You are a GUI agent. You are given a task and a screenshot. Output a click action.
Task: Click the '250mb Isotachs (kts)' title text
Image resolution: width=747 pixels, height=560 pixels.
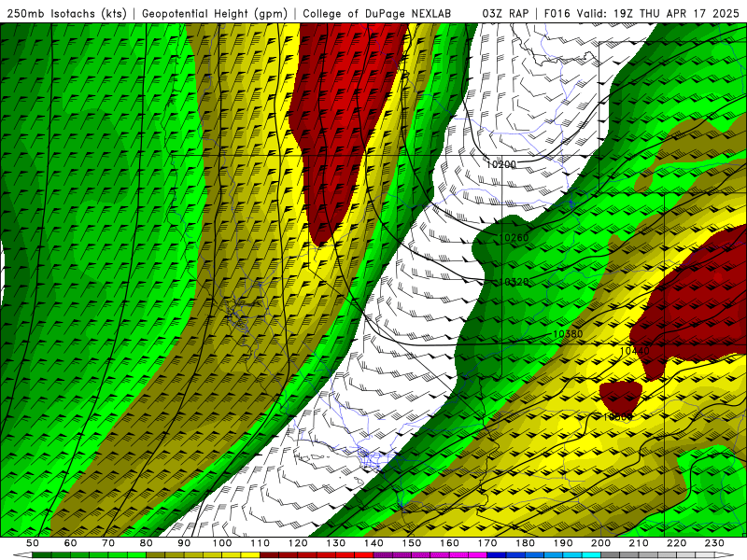(x=66, y=14)
